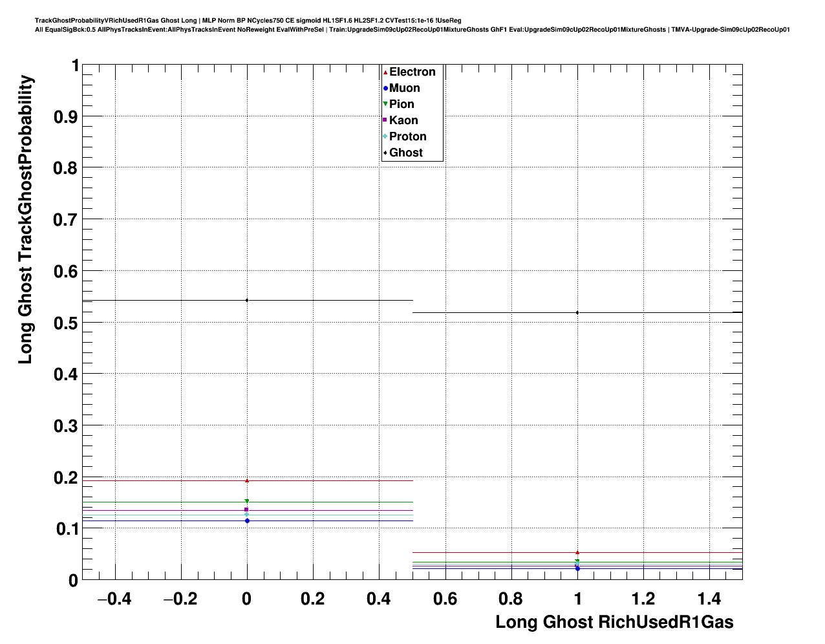The image size is (825, 644).
Task: Click the x-axis tick label 1.2
Action: pos(643,599)
